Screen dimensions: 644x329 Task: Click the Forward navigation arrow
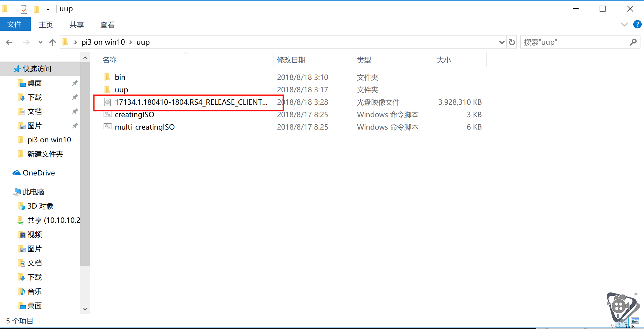tap(26, 42)
